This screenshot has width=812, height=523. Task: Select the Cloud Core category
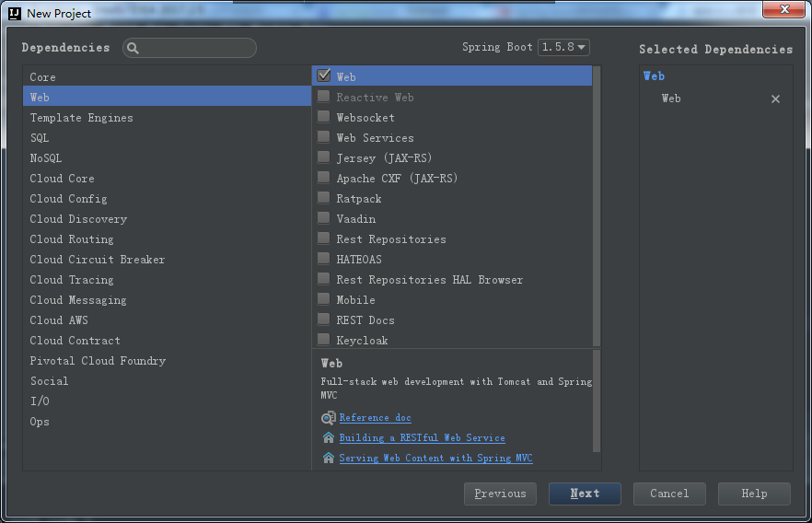pyautogui.click(x=167, y=178)
